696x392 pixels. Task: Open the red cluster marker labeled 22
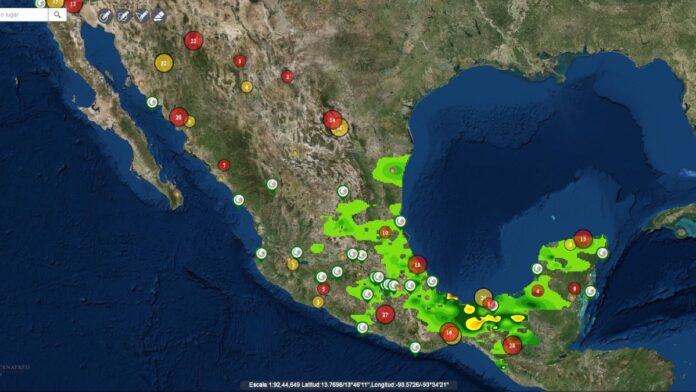click(194, 41)
